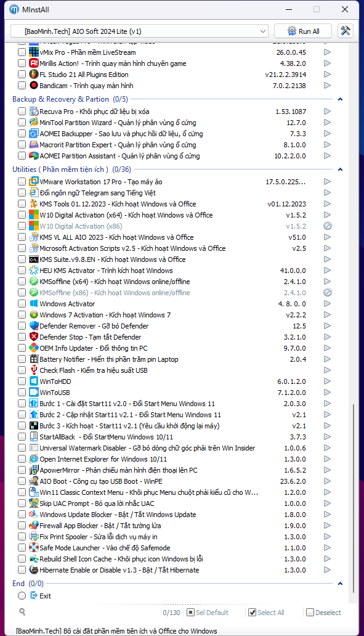Screen dimensions: 364x636
Task: Click the 0/130 selection counter
Action: click(x=171, y=613)
